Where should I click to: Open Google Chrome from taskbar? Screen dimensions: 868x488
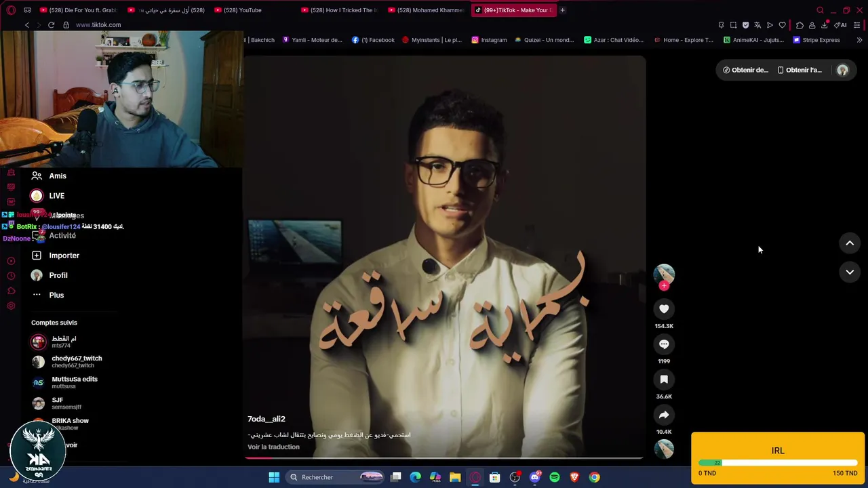pyautogui.click(x=594, y=477)
